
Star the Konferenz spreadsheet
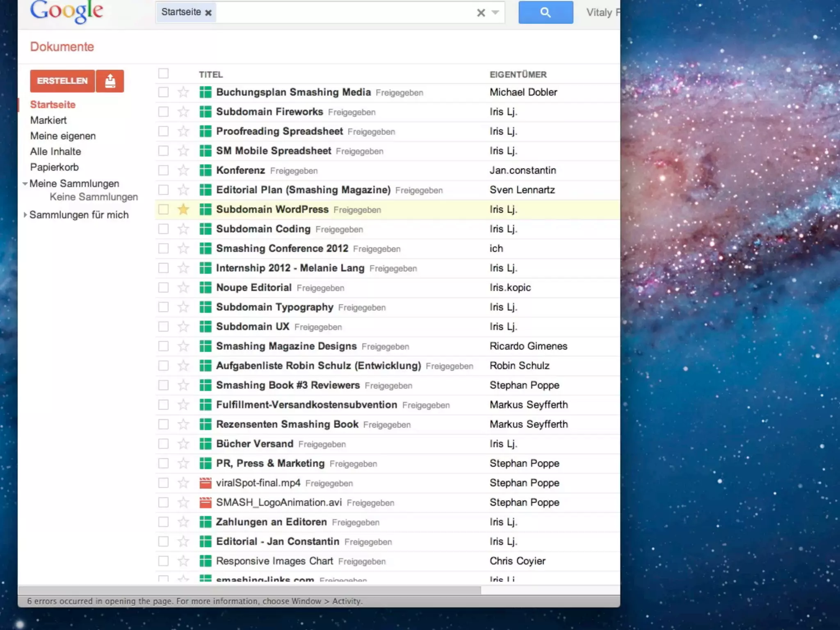click(x=183, y=171)
